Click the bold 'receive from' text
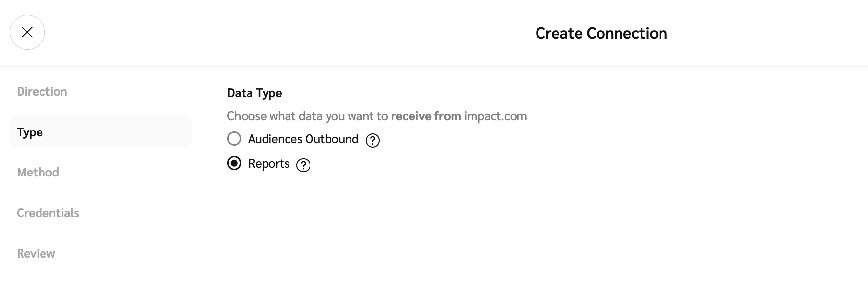 426,116
